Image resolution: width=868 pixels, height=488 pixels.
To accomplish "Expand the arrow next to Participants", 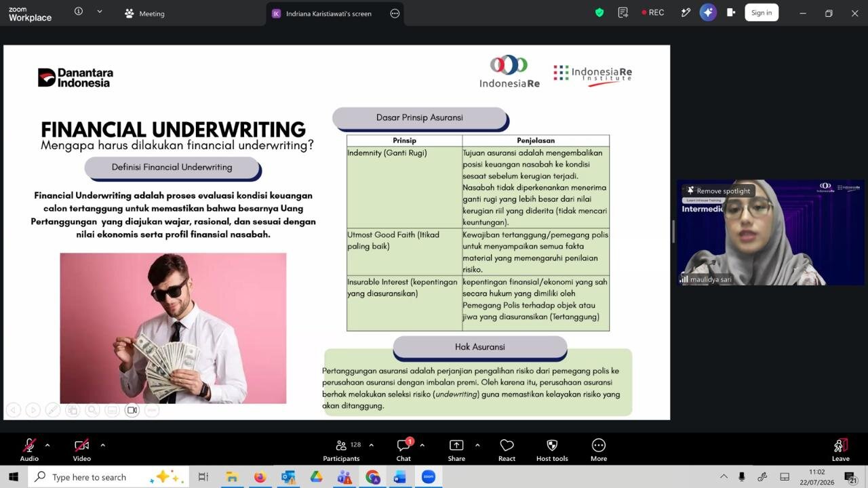I will [371, 445].
